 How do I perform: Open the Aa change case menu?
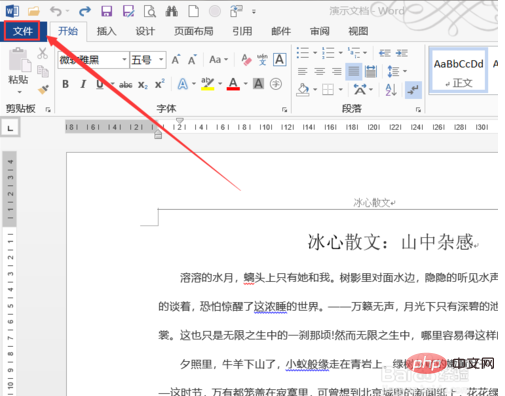tap(218, 60)
